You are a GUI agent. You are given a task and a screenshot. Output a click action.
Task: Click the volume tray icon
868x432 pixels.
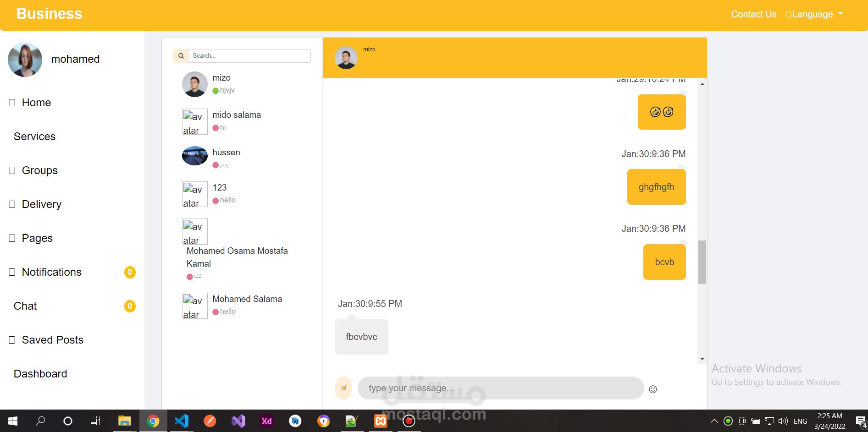pyautogui.click(x=783, y=421)
